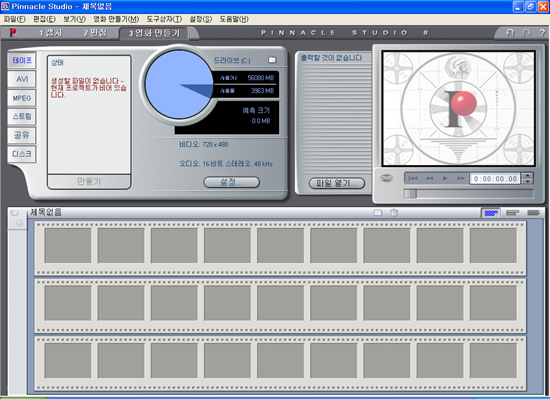The width and height of the screenshot is (550, 399).
Task: Click the player scrubber slider
Action: click(x=468, y=194)
